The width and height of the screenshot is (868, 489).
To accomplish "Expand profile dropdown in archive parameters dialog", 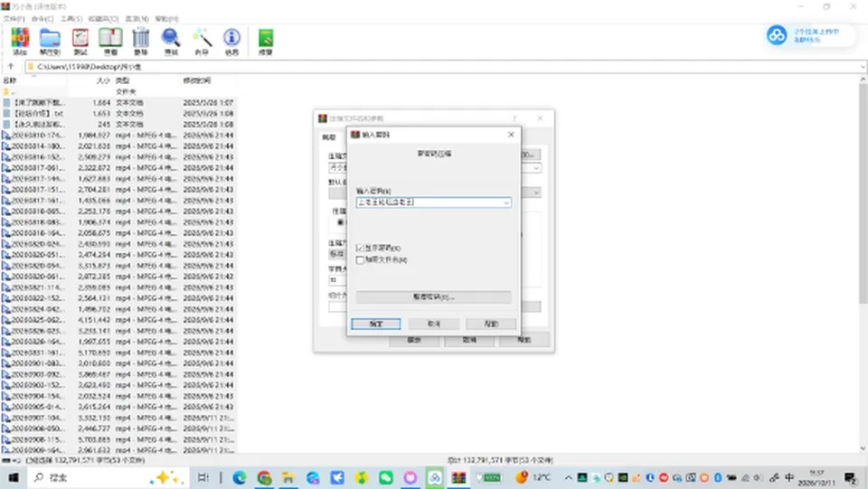I will (x=536, y=192).
